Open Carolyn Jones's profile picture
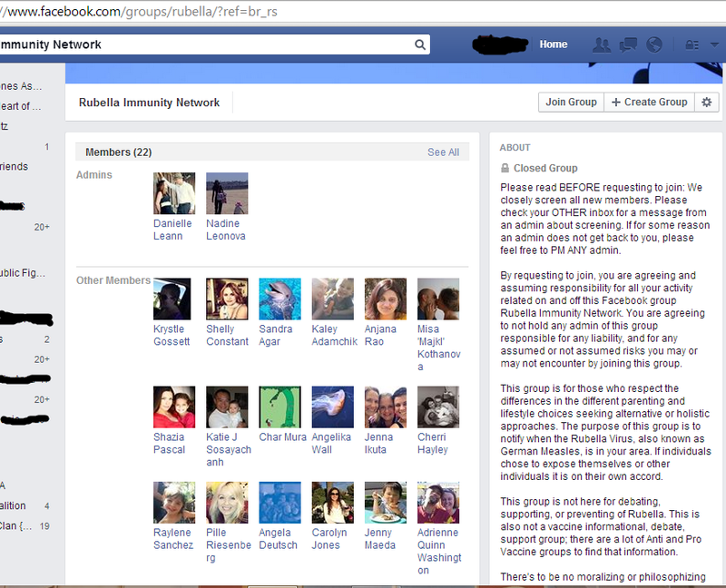 pyautogui.click(x=332, y=503)
